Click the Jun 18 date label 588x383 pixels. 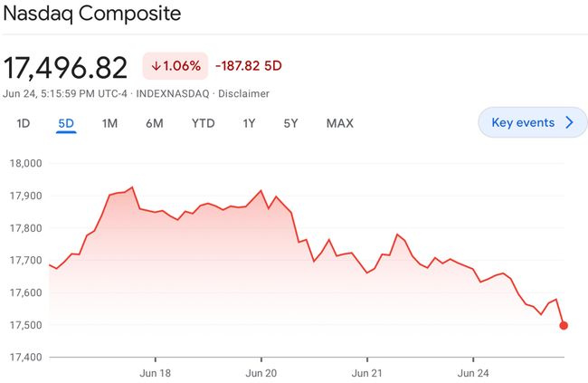[x=156, y=372]
